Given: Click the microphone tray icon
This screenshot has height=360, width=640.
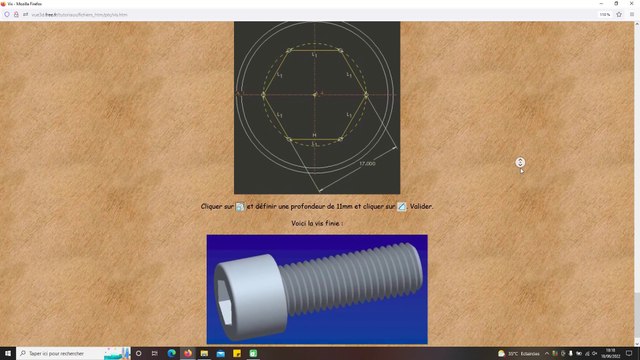Looking at the screenshot, I should coord(571,353).
